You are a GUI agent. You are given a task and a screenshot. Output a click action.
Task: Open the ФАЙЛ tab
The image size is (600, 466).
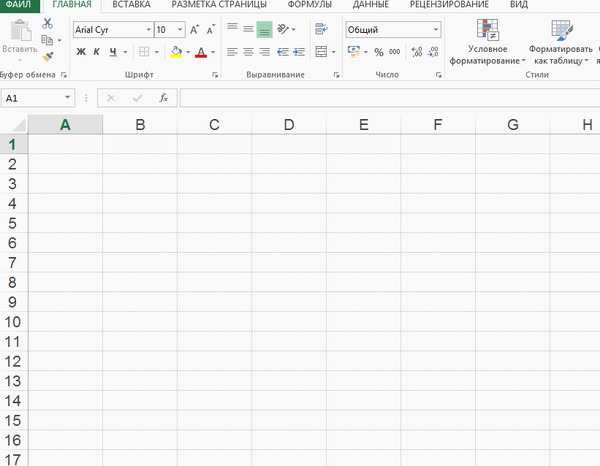(20, 5)
